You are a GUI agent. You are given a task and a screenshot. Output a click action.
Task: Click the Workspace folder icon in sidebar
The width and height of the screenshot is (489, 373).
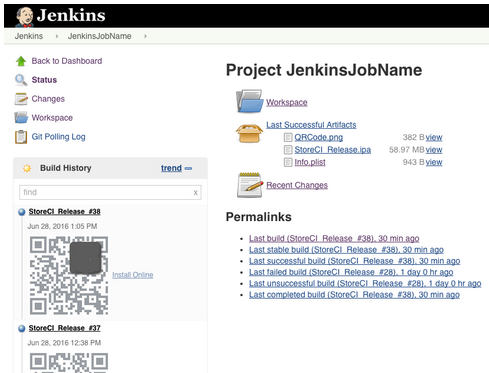tap(21, 118)
